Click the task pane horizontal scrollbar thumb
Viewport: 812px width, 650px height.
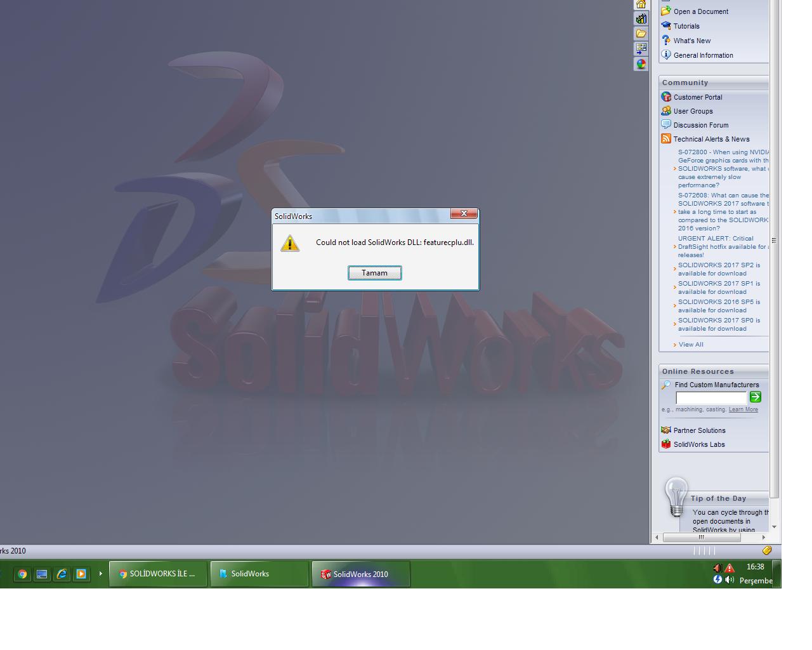(x=702, y=538)
